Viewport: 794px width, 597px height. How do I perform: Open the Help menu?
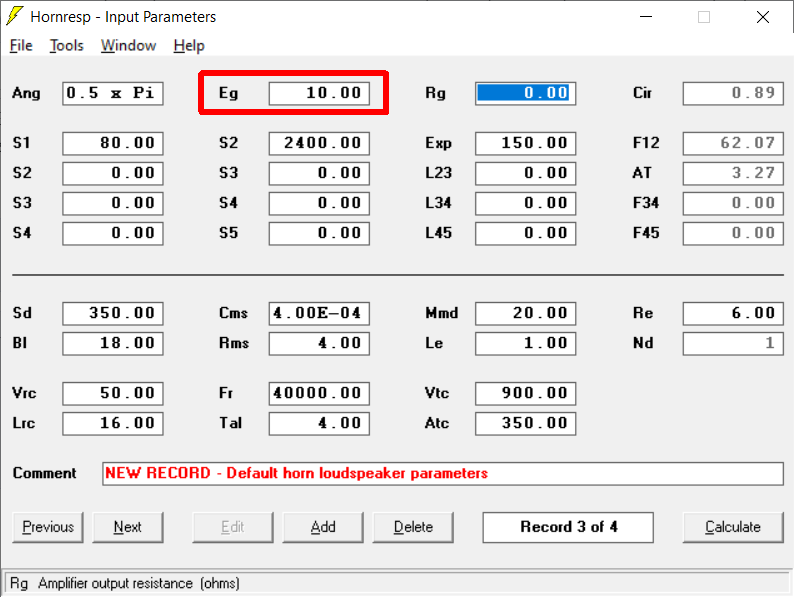tap(189, 46)
